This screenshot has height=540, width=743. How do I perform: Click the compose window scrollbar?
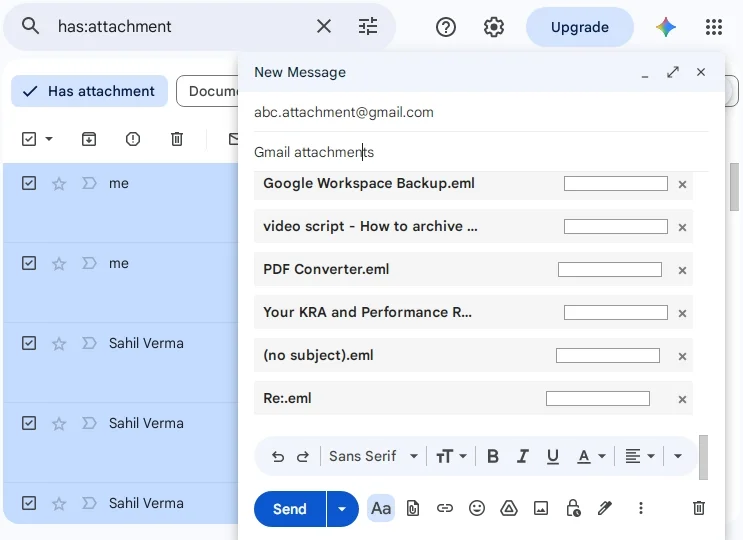[x=703, y=458]
